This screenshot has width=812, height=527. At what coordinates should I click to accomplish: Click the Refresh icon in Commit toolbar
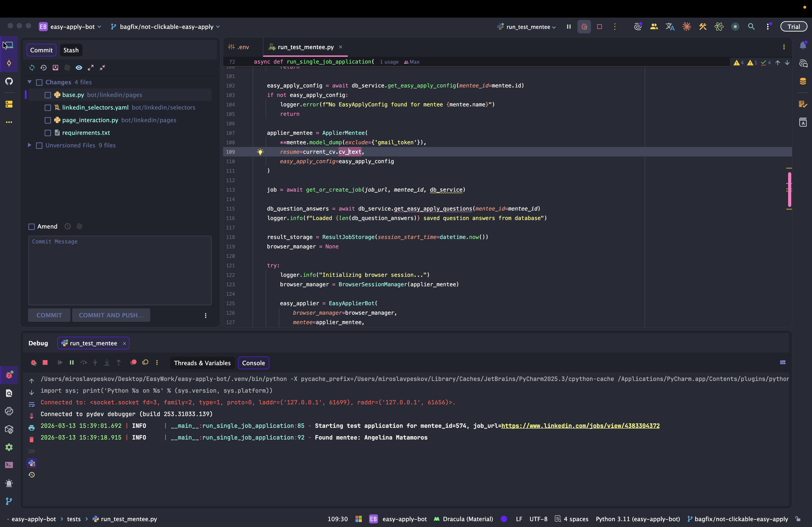pyautogui.click(x=32, y=67)
